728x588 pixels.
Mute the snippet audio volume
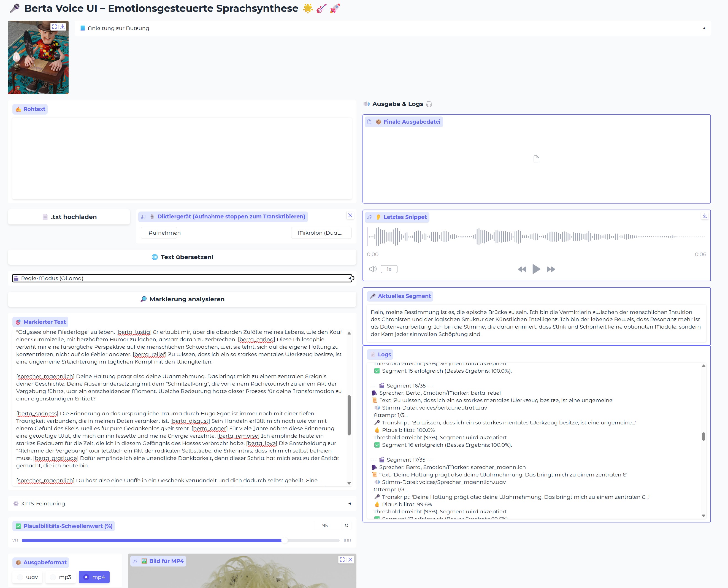pos(373,269)
